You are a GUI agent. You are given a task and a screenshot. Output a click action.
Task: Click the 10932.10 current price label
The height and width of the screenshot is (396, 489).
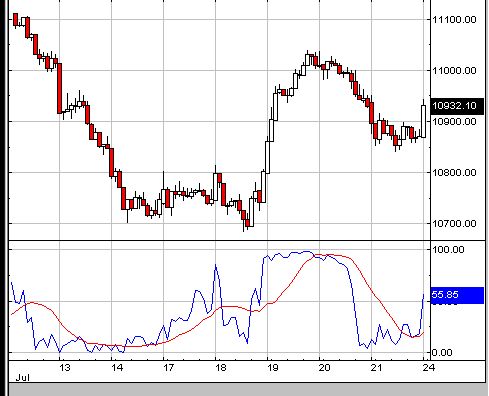coord(457,106)
